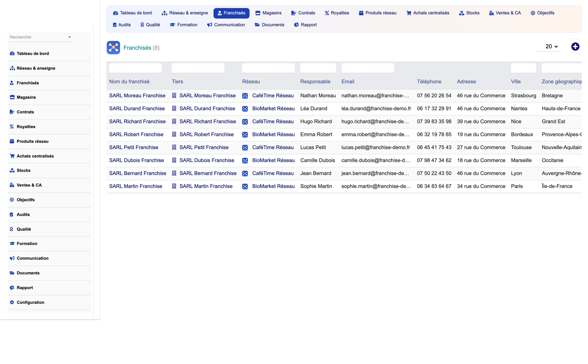The image size is (588, 364).
Task: Select the phone number 07 56 20 26 54
Action: pyautogui.click(x=434, y=95)
